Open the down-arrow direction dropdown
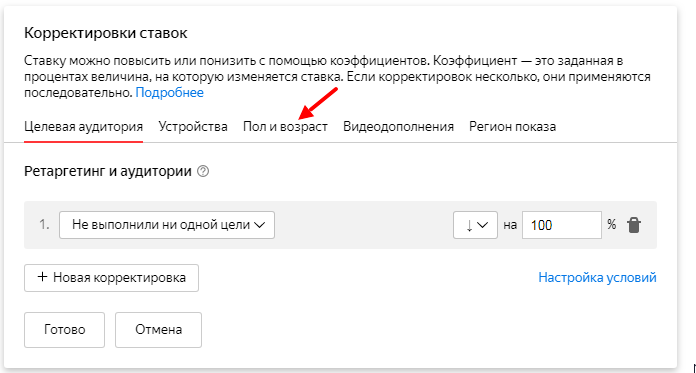This screenshot has width=696, height=373. point(475,225)
